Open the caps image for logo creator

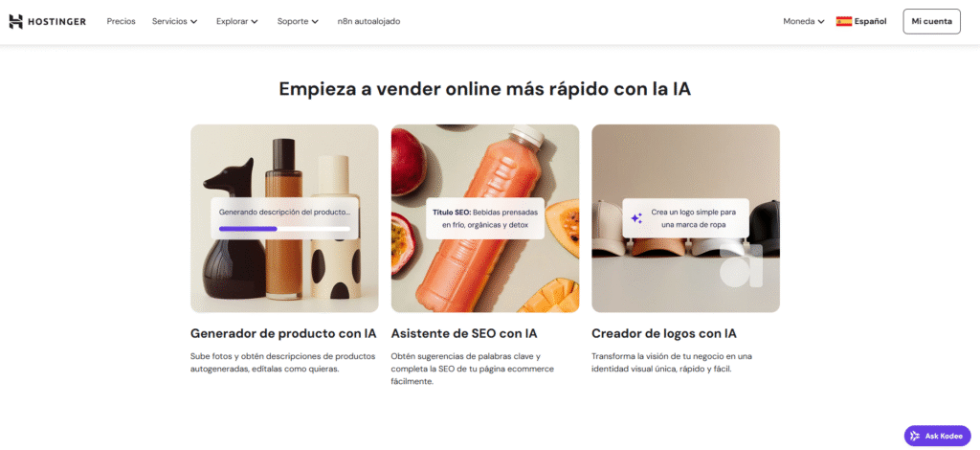[685, 218]
